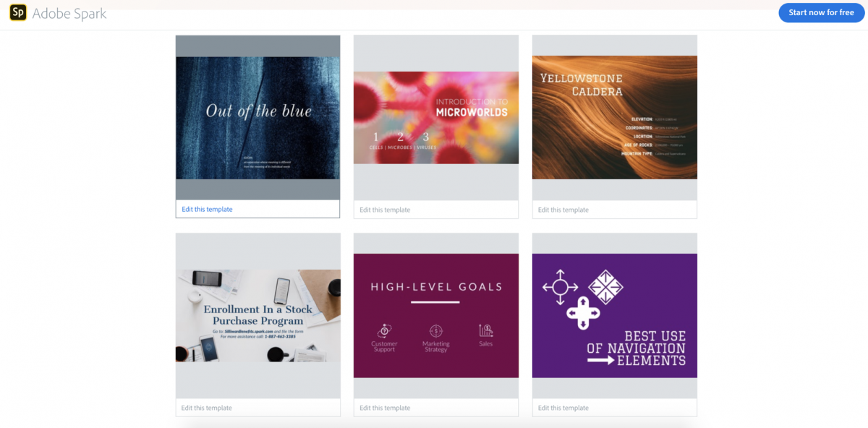Select the Introduction to Microworlds thumbnail
Screen dimensions: 868x428
click(436, 117)
